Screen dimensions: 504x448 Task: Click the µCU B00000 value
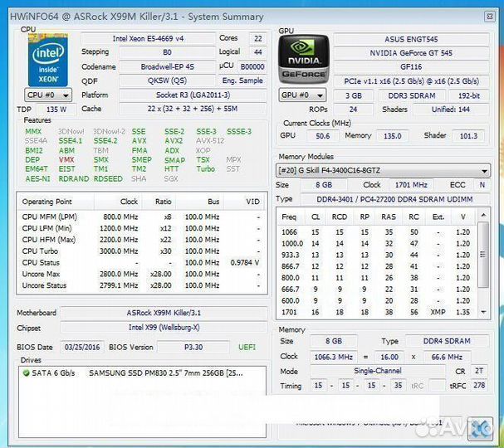tap(252, 67)
